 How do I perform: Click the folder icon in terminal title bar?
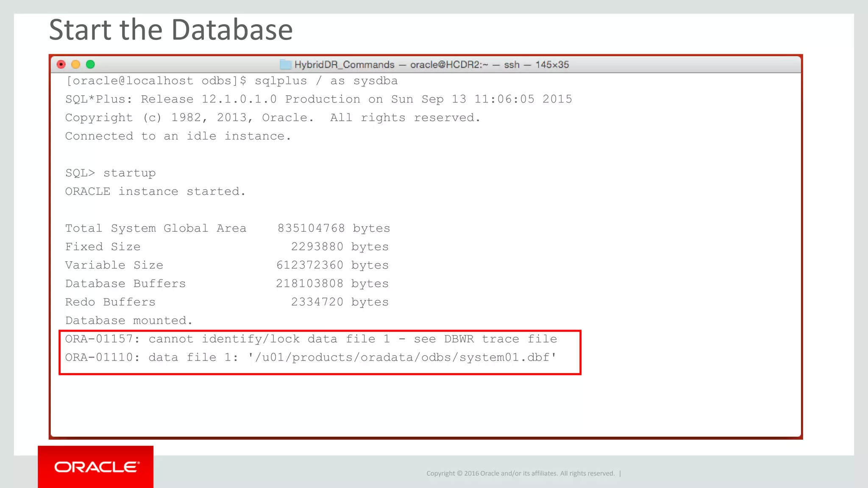click(286, 64)
